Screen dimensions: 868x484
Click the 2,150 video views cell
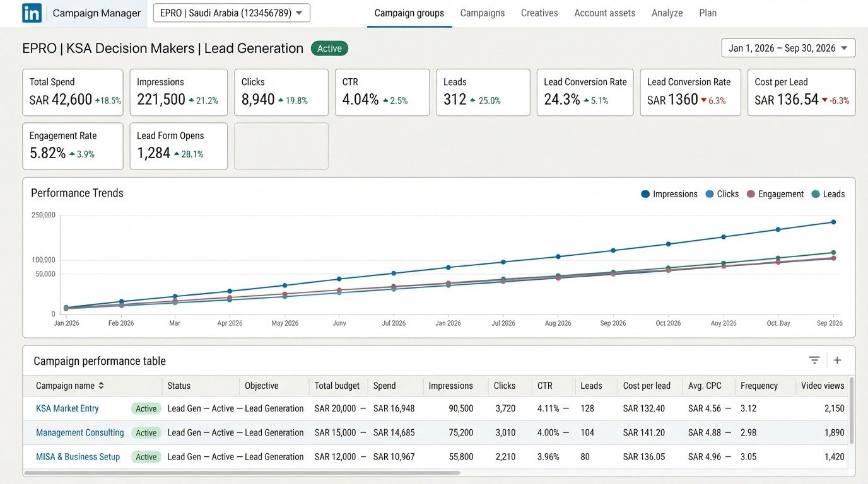coord(835,408)
